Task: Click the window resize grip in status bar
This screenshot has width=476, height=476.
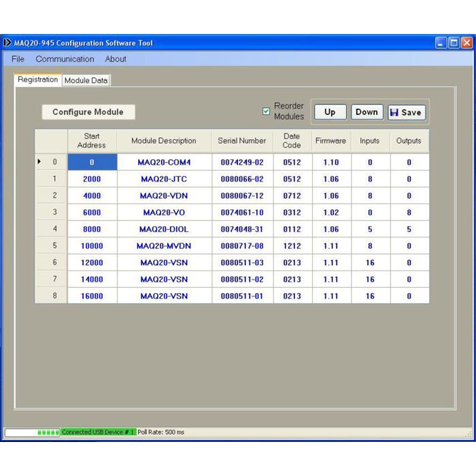Action: [469, 434]
